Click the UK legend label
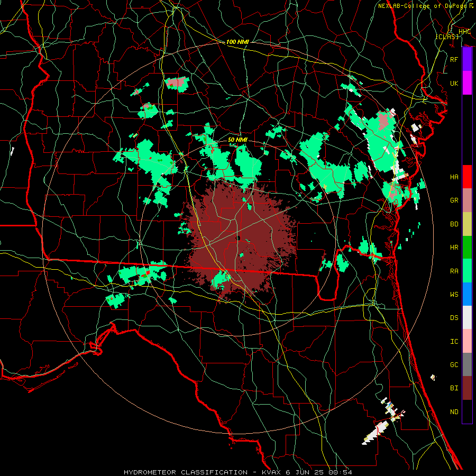This screenshot has width=476, height=476. (x=454, y=83)
